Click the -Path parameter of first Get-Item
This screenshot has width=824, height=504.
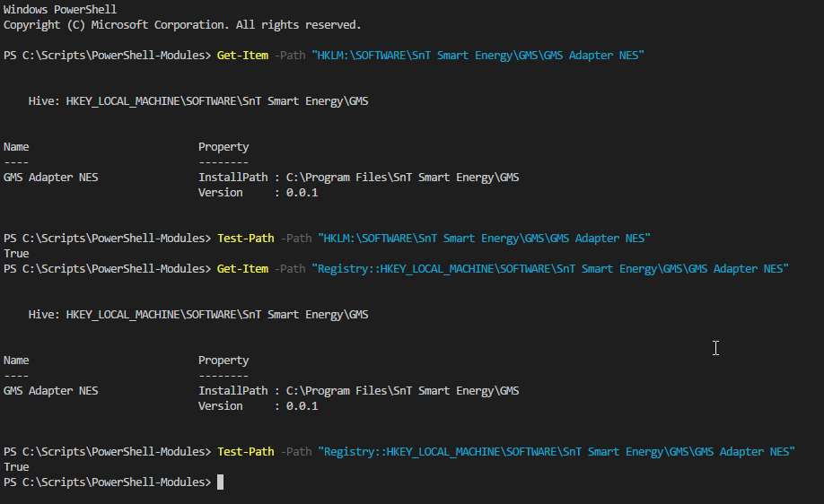290,55
